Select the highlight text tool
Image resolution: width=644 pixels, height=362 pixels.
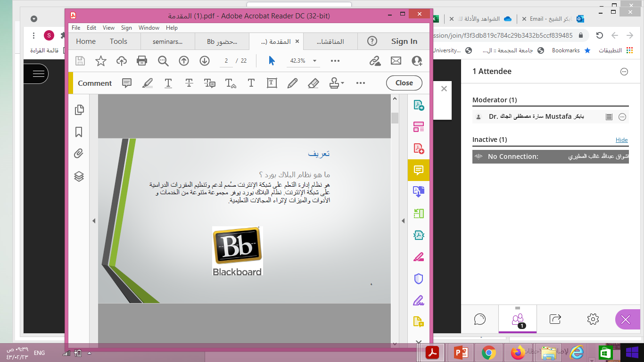tap(148, 83)
